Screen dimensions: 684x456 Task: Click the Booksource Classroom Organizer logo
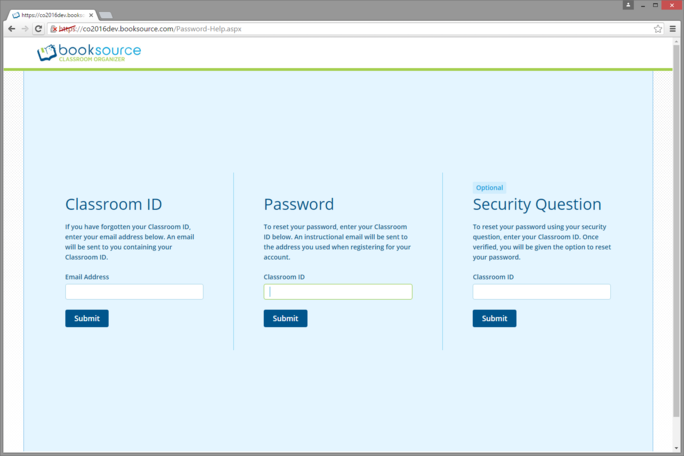[x=89, y=52]
